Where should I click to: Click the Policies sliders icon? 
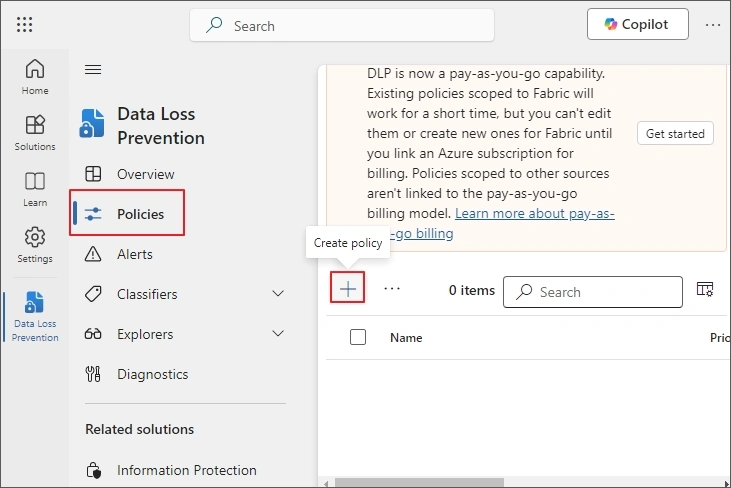tap(93, 214)
